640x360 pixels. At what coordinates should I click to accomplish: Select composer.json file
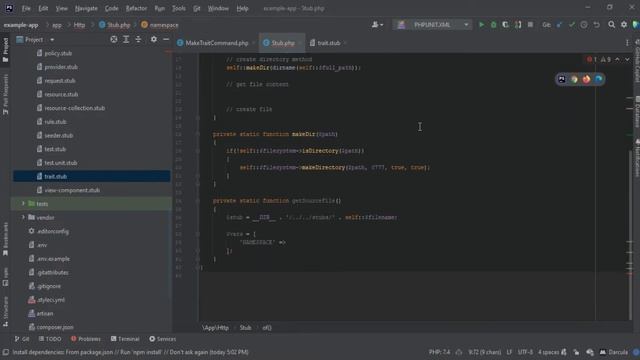click(x=55, y=327)
